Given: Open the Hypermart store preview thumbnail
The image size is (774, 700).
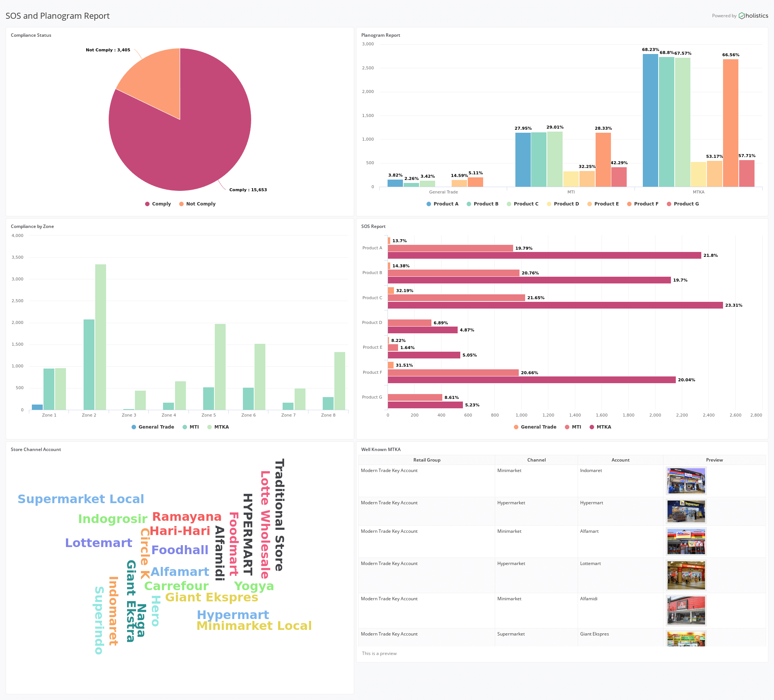Looking at the screenshot, I should (686, 511).
